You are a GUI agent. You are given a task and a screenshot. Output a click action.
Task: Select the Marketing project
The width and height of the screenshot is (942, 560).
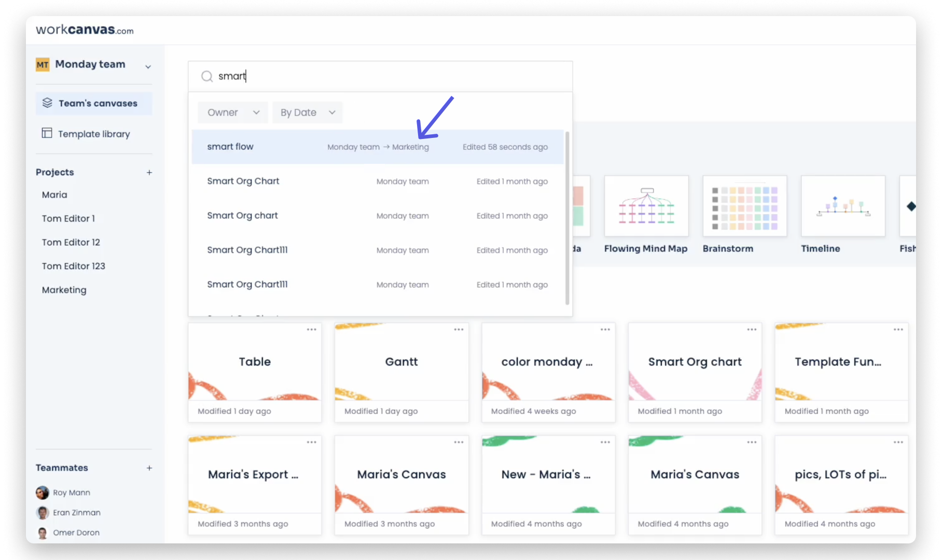pos(64,289)
